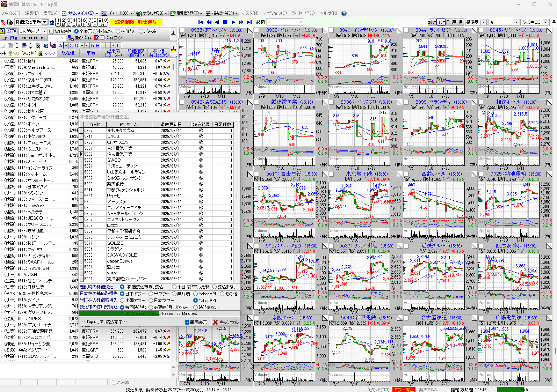Click コード順 sort label

[x=9, y=38]
